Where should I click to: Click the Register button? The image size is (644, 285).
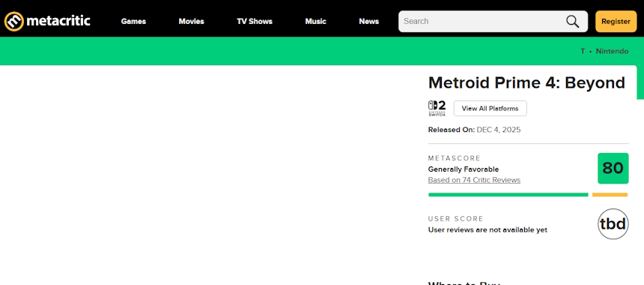pos(616,22)
